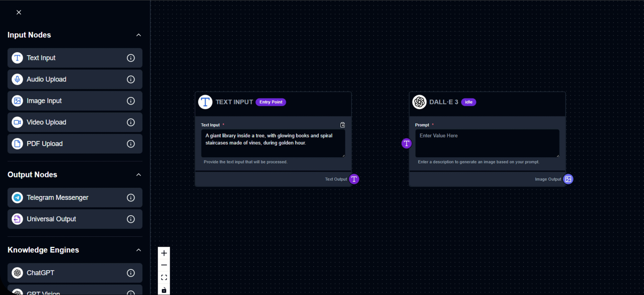The image size is (644, 295).
Task: Zoom in on the canvas
Action: tap(164, 253)
